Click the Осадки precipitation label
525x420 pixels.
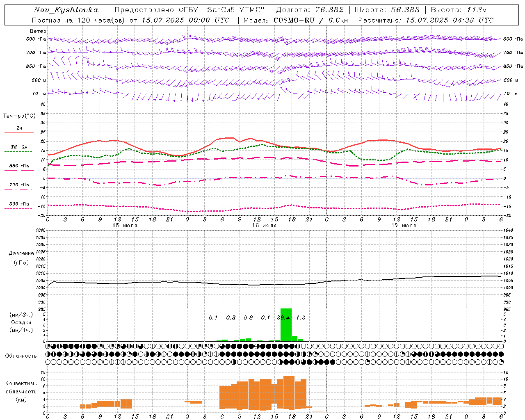click(21, 322)
